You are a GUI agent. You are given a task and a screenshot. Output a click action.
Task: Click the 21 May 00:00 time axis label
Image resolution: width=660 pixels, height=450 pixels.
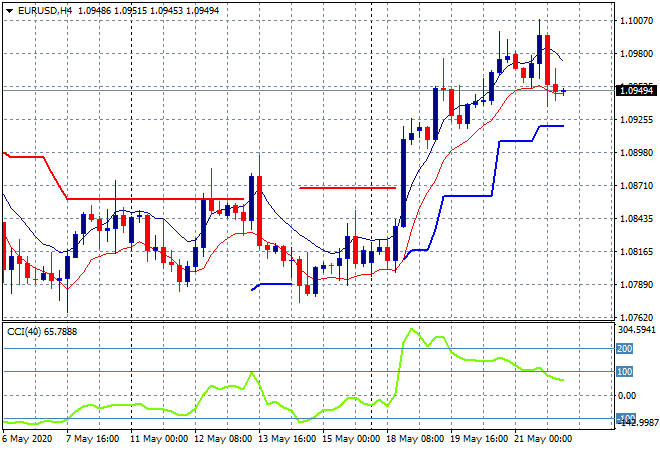[x=543, y=439]
